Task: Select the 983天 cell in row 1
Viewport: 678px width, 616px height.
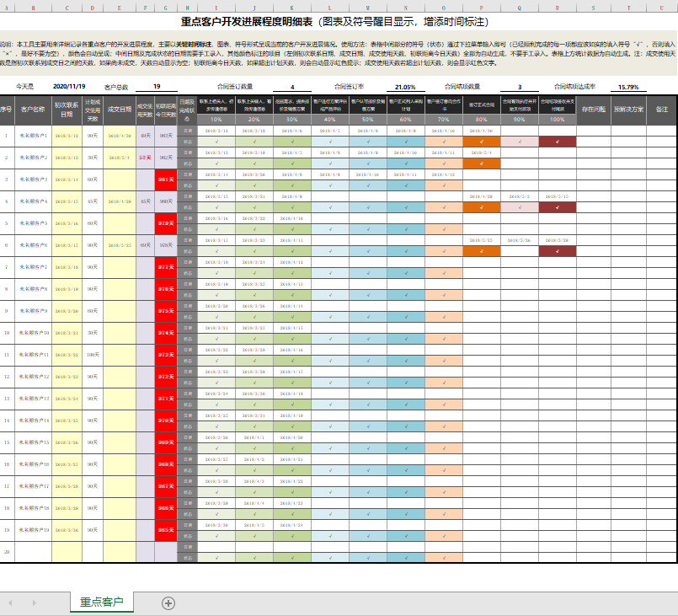Action: 166,136
